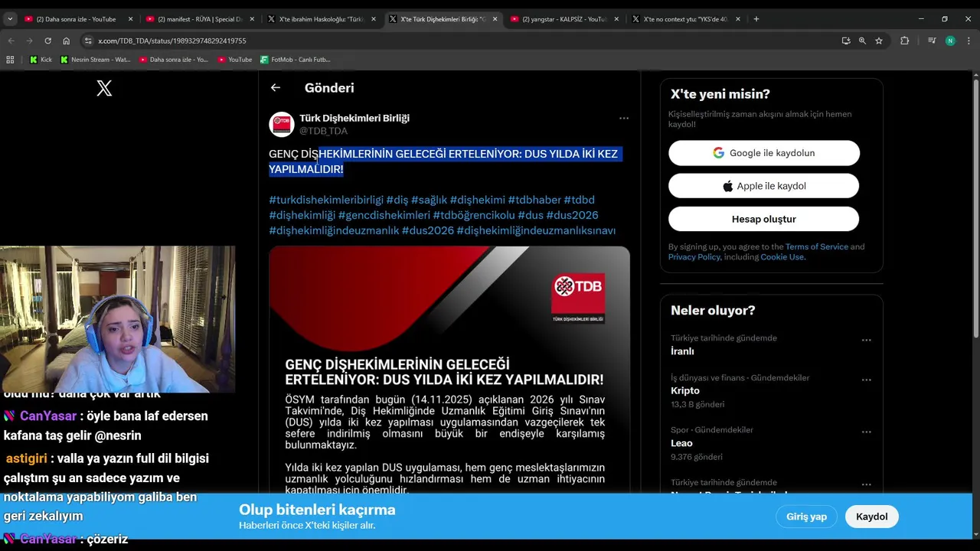The image size is (980, 551).
Task: Switch to 'X'te İbrahim Haskoloğlu' tab
Action: [322, 19]
